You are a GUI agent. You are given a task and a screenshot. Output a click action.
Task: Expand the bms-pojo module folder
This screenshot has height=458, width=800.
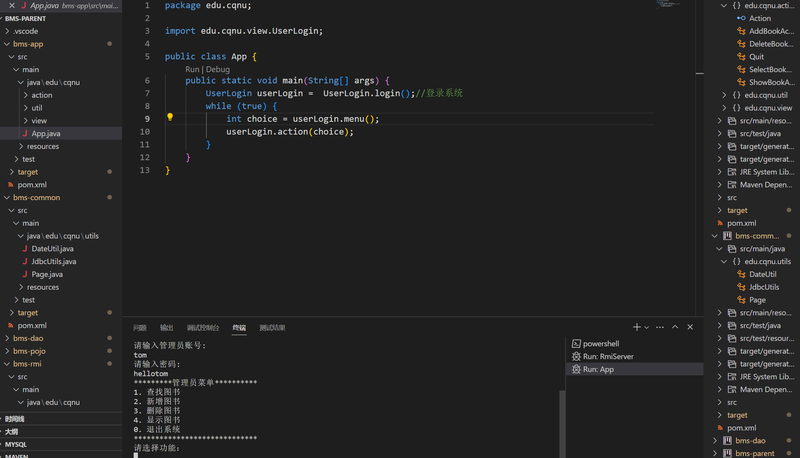point(7,351)
